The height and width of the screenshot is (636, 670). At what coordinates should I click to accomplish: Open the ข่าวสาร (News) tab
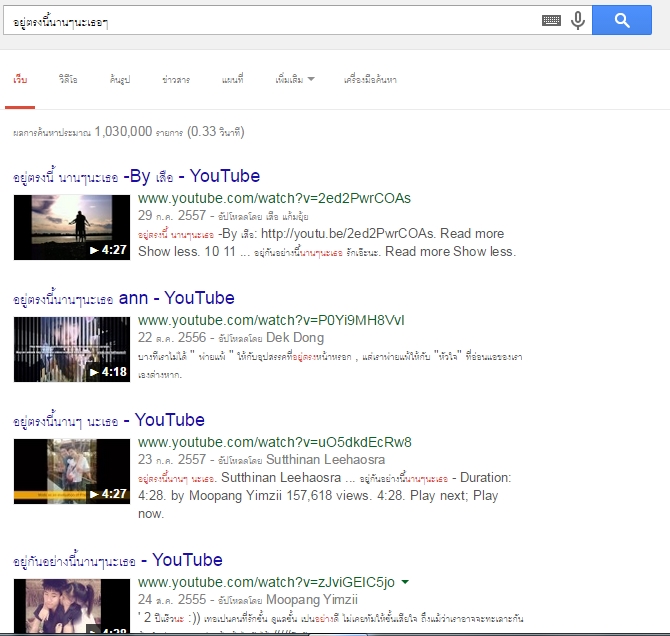point(176,80)
